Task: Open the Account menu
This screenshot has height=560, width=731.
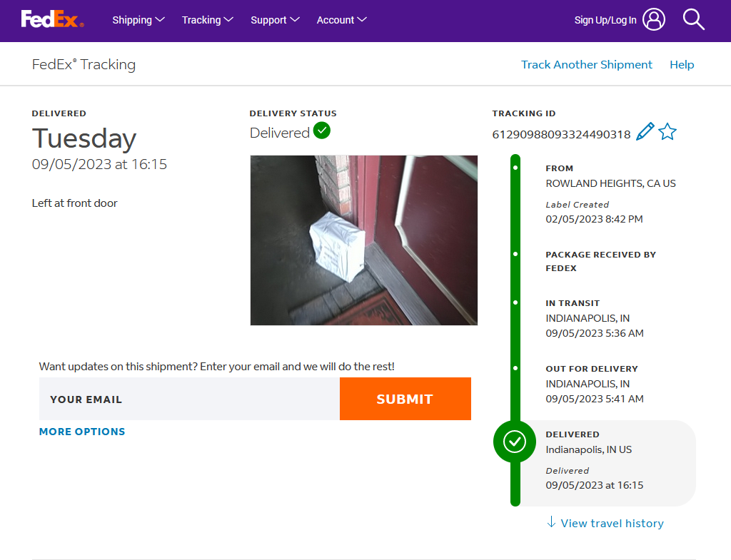Action: [342, 20]
